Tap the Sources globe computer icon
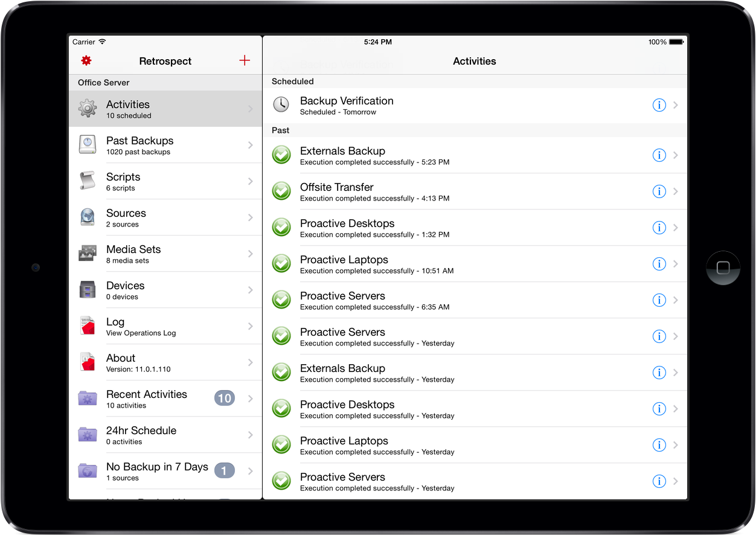 [88, 217]
